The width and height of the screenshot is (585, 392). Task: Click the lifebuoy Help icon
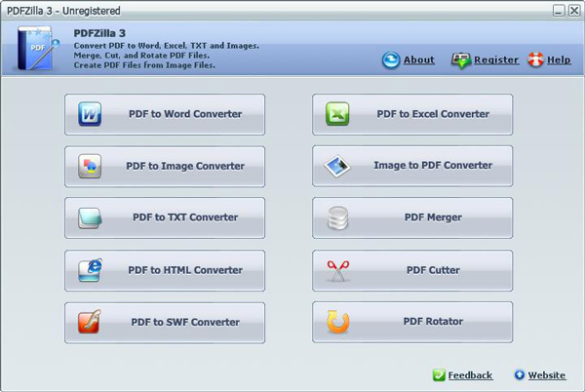[x=535, y=59]
